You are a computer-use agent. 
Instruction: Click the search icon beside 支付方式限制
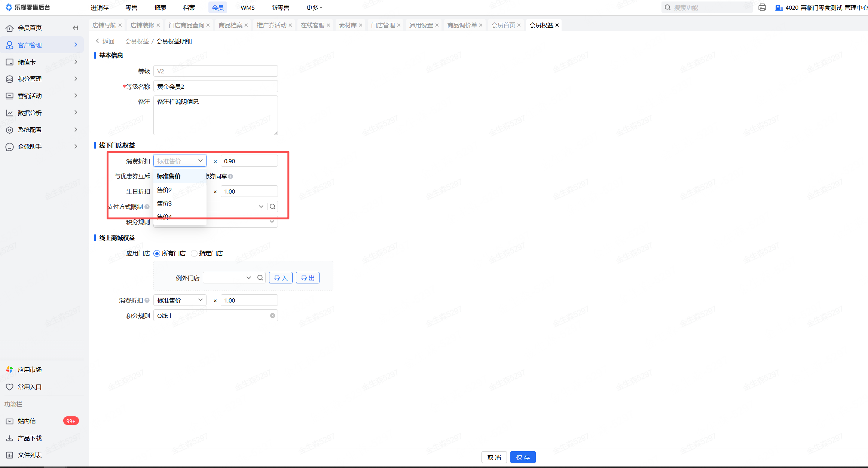(x=272, y=207)
